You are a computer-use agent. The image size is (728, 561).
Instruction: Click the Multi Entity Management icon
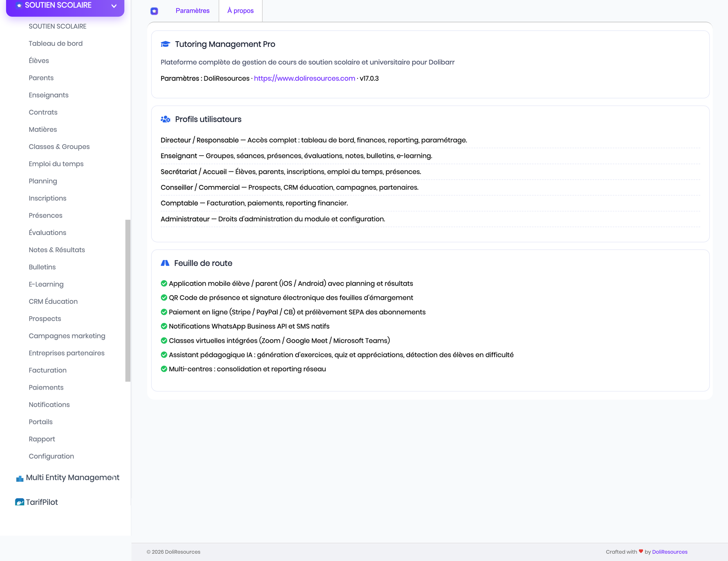20,478
